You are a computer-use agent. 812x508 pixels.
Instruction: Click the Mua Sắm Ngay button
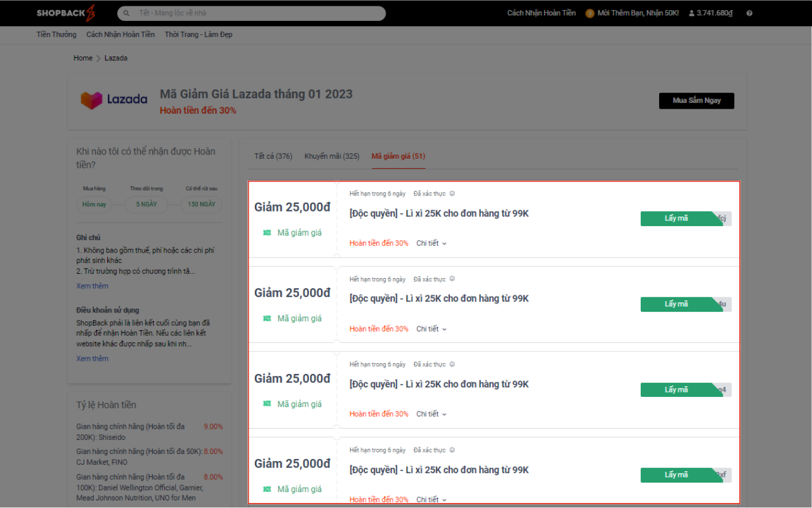point(697,101)
